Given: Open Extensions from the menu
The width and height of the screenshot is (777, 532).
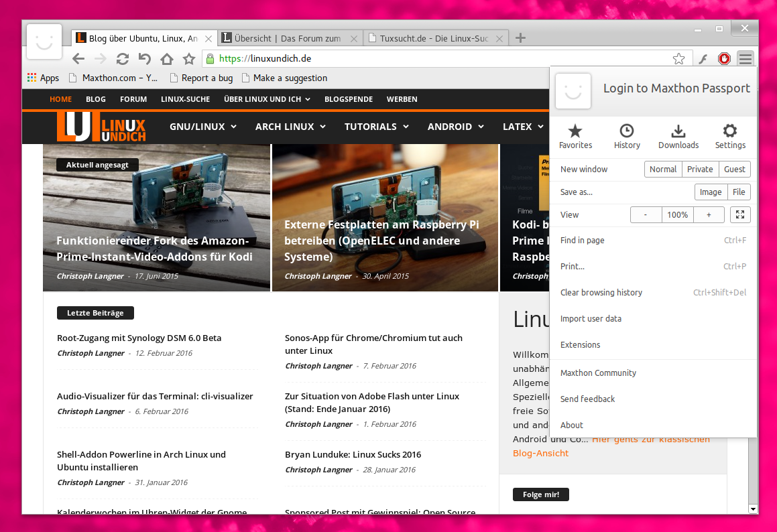Looking at the screenshot, I should 653,345.
